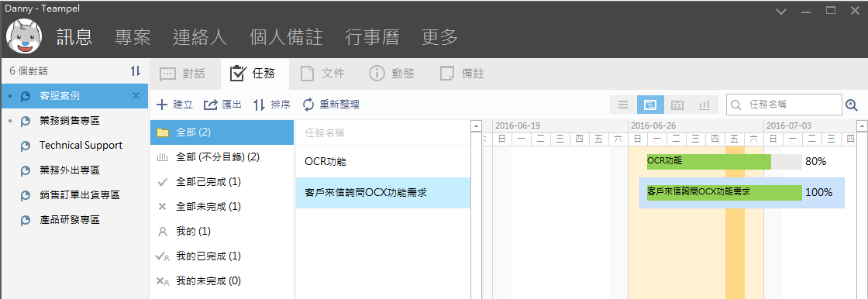Refresh task list with 重新整理
This screenshot has height=299, width=868.
click(330, 104)
